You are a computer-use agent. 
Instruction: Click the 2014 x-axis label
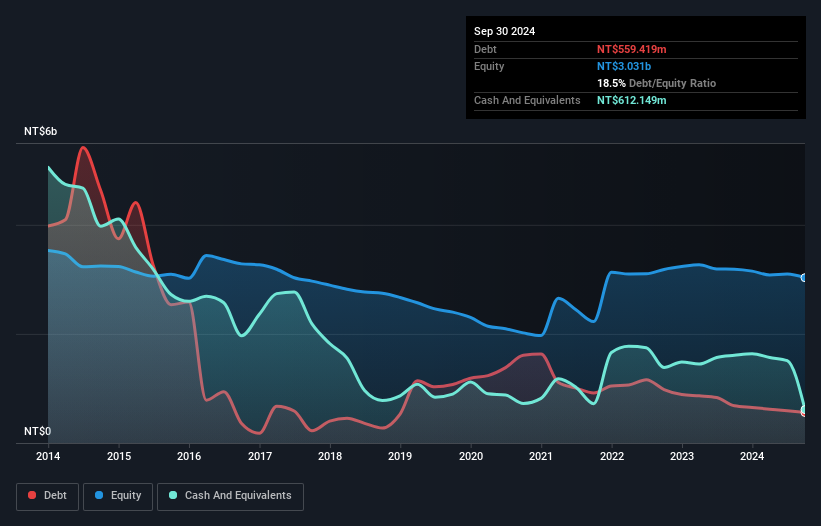[48, 456]
